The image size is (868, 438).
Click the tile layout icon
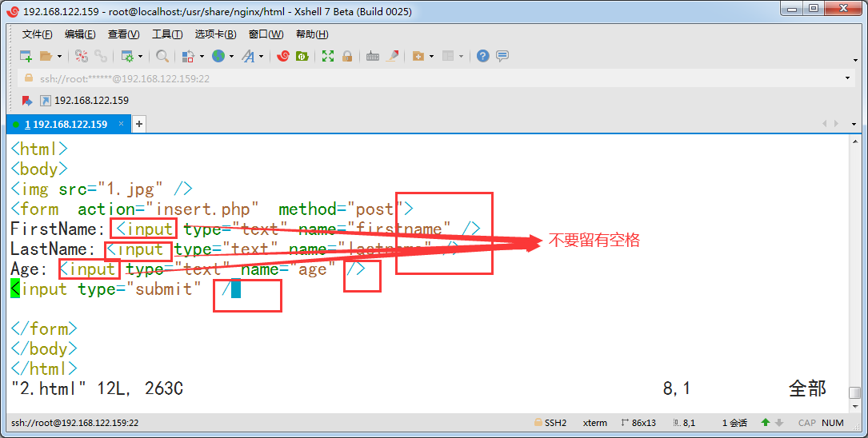pos(448,56)
